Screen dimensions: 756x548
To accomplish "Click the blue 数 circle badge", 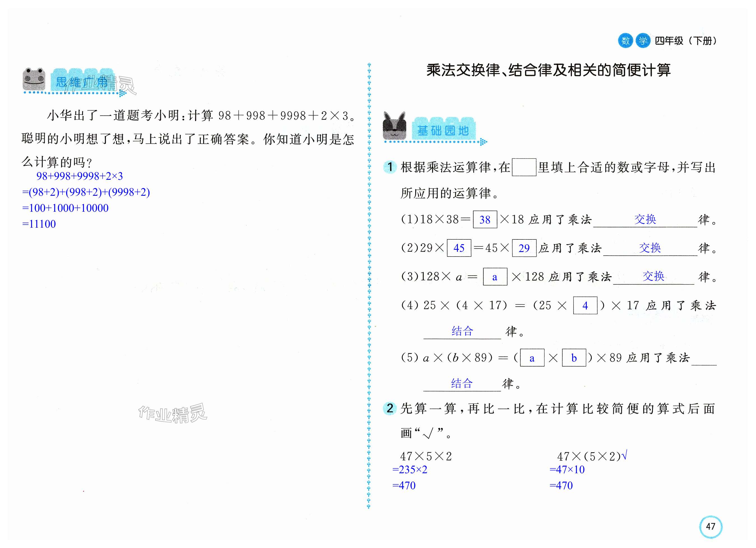I will tap(625, 41).
